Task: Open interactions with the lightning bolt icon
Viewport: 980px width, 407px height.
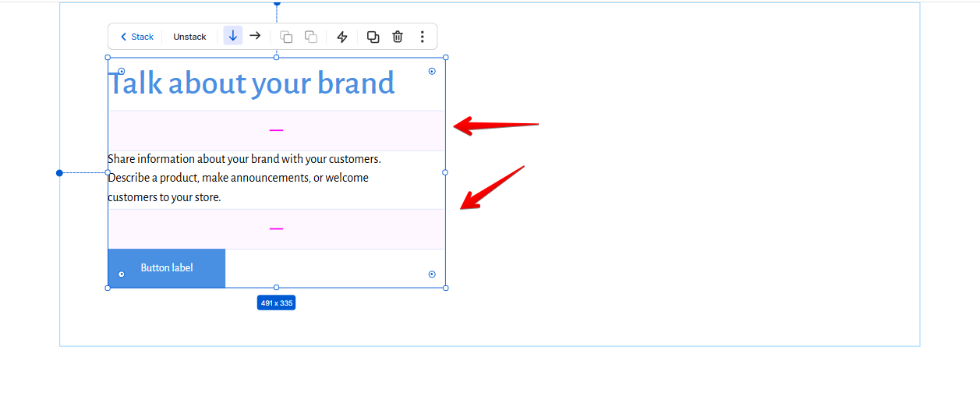Action: [341, 37]
